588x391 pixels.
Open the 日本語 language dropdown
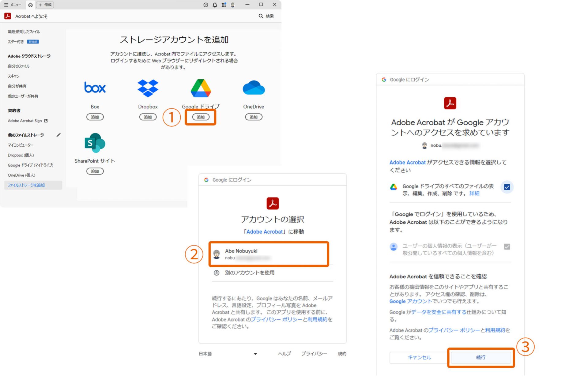(228, 354)
